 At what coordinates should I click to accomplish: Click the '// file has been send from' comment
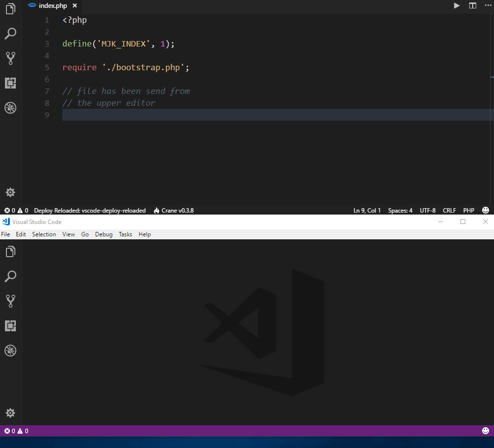click(126, 91)
